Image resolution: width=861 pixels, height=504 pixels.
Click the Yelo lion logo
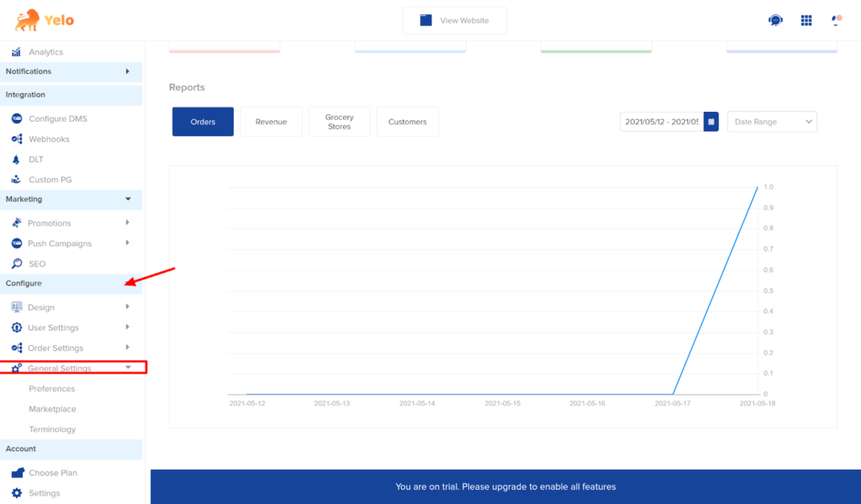point(27,20)
